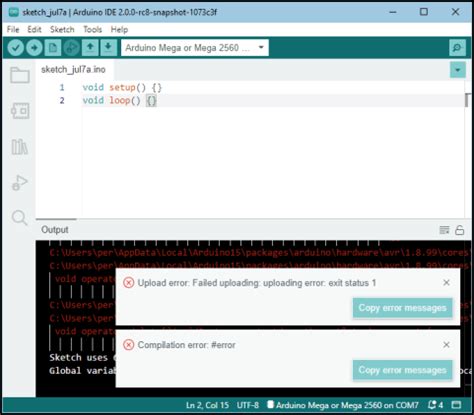The height and width of the screenshot is (415, 474).
Task: Click the 'Sketch uses' output line
Action: point(82,358)
